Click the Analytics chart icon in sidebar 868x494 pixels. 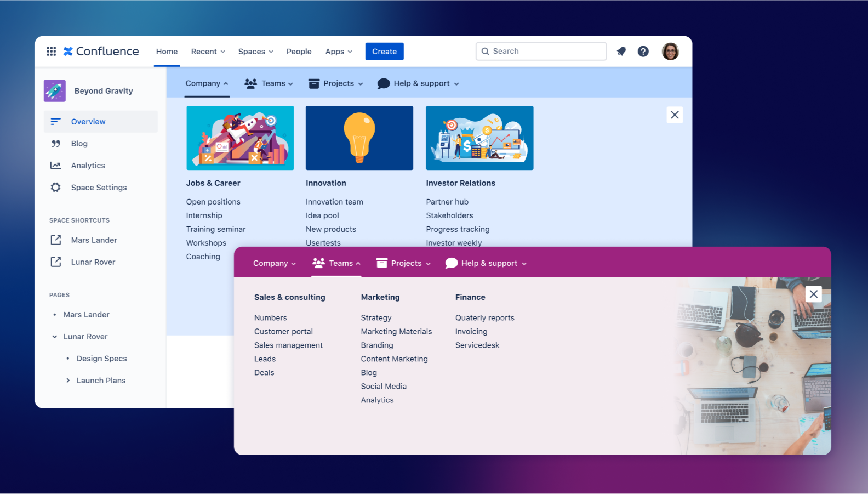(55, 166)
